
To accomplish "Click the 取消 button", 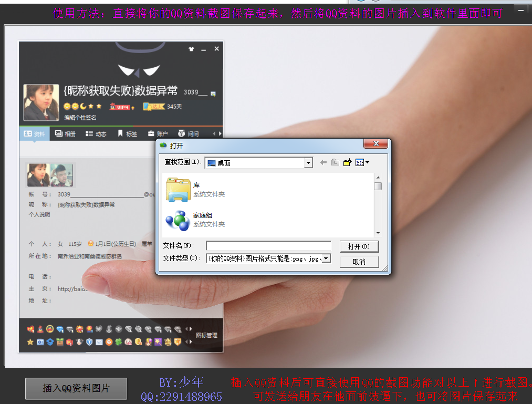I will click(359, 262).
